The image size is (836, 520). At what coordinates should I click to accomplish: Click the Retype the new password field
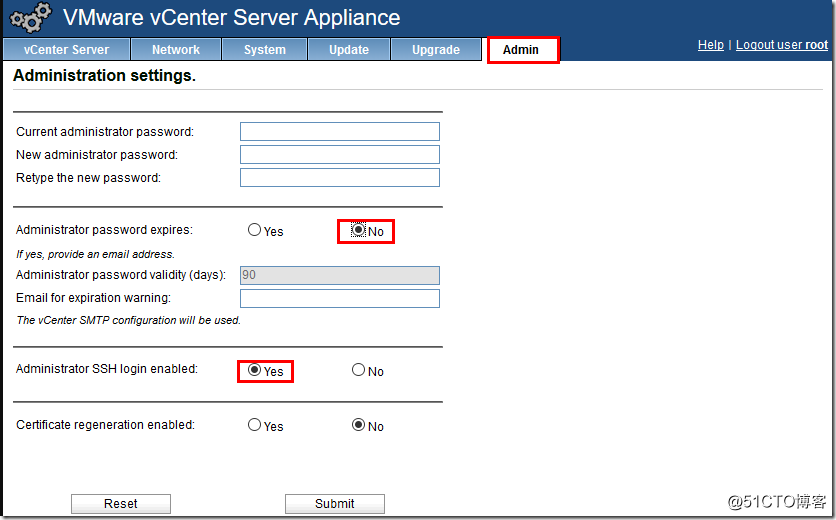click(340, 178)
